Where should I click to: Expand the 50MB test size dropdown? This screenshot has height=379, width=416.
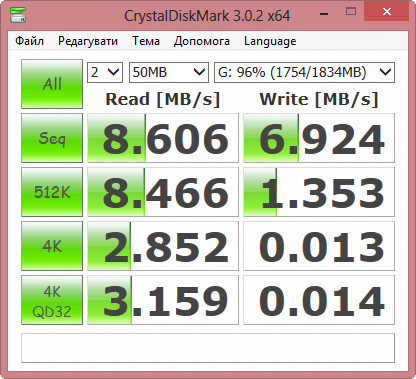pos(169,72)
